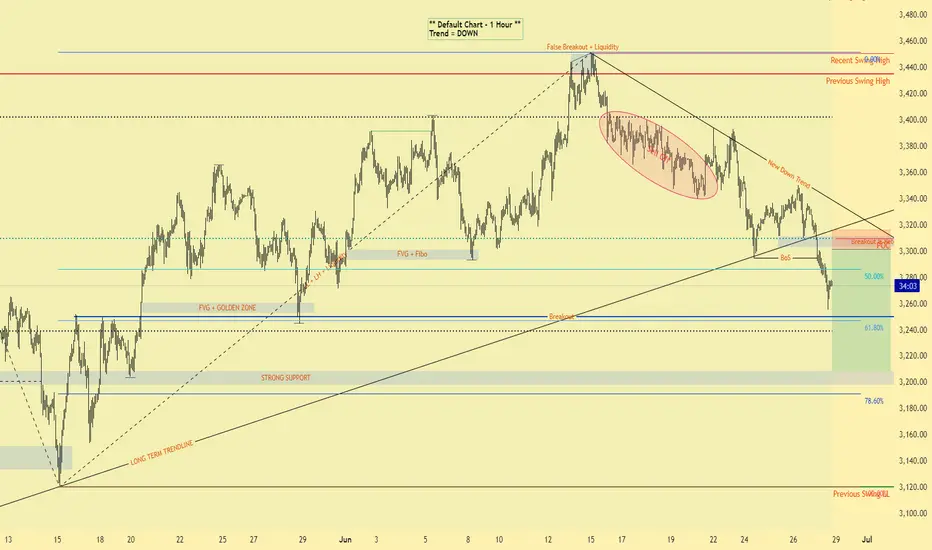Click the 'Default Chart - 1 Hour' info box
Image resolution: width=932 pixels, height=550 pixels.
(x=475, y=29)
